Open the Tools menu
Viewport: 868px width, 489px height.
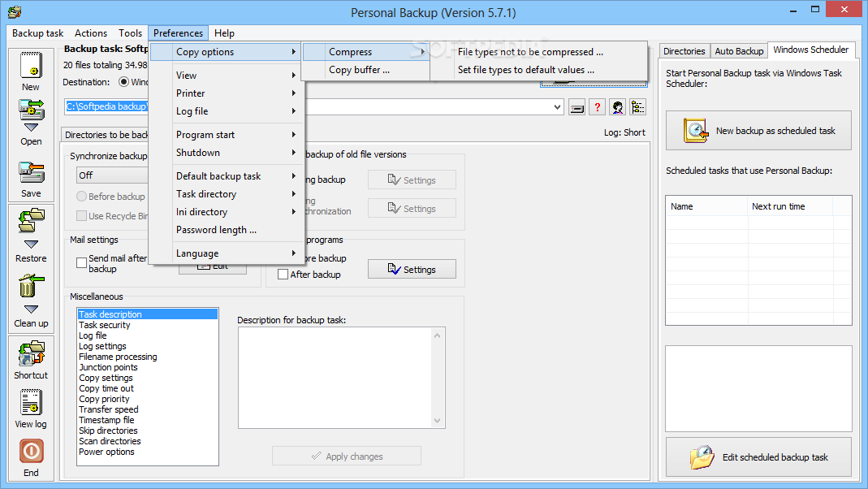[x=130, y=33]
